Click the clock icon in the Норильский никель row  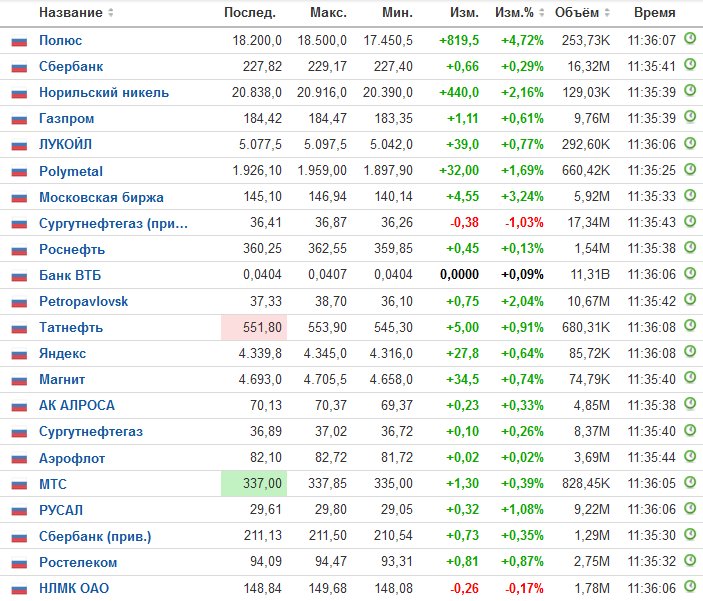point(690,91)
